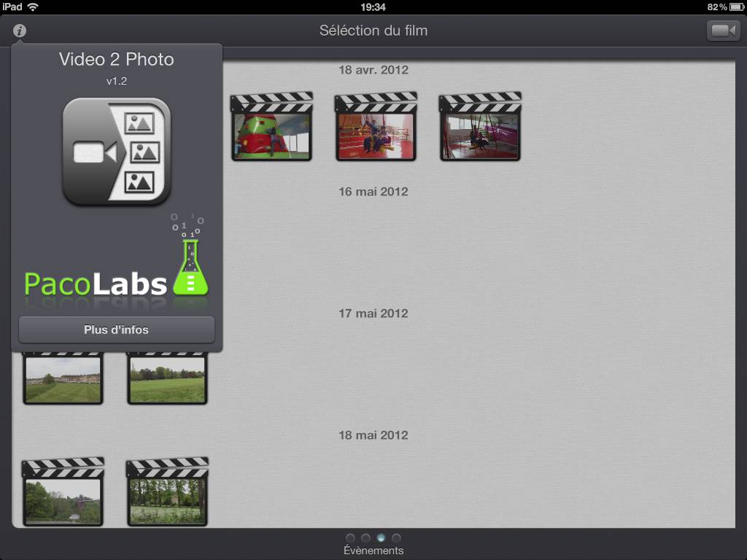Open the red swing video from 18 avr.
747x560 pixels.
tap(376, 126)
